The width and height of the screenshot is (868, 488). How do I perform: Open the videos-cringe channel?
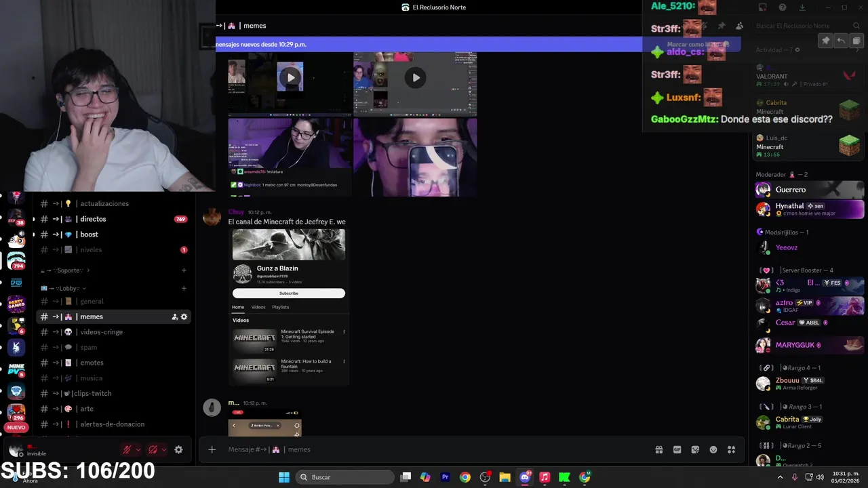[x=113, y=332]
